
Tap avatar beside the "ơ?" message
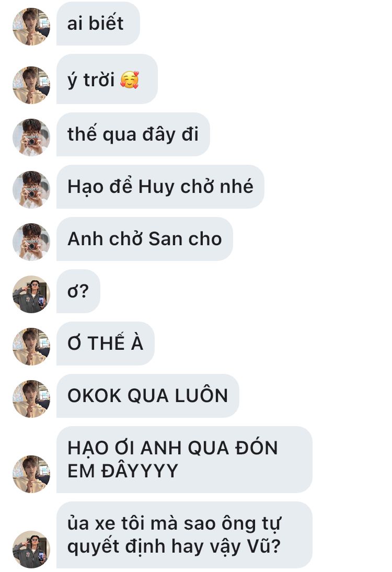click(x=31, y=294)
